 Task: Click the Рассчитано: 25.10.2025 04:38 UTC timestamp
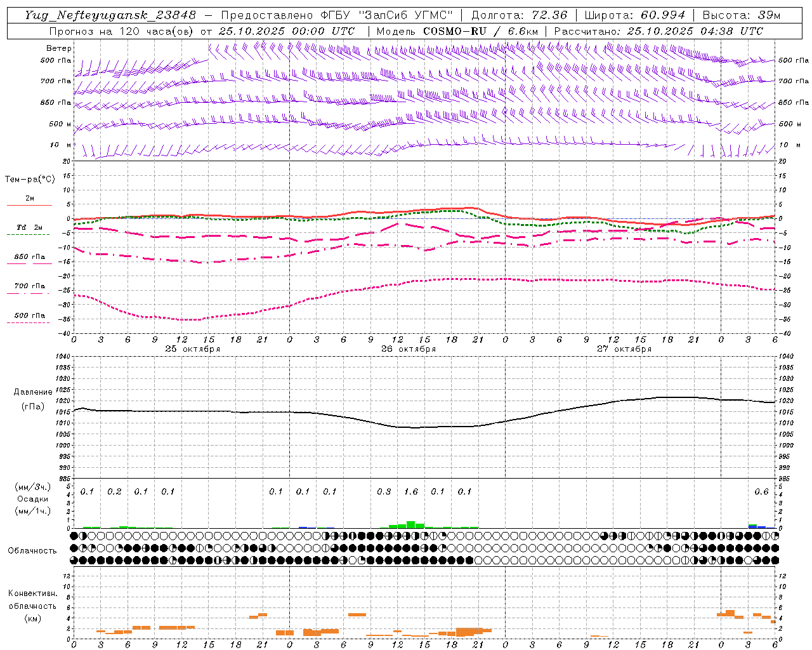[658, 31]
